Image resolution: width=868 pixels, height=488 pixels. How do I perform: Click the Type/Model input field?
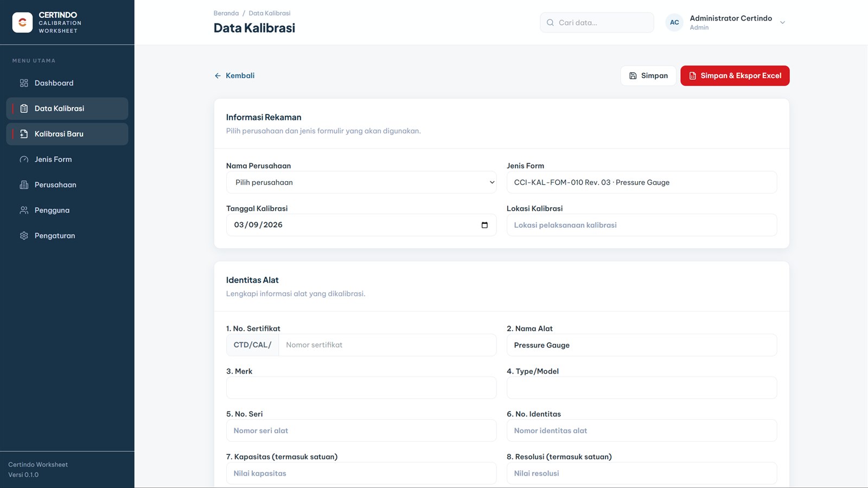[642, 388]
